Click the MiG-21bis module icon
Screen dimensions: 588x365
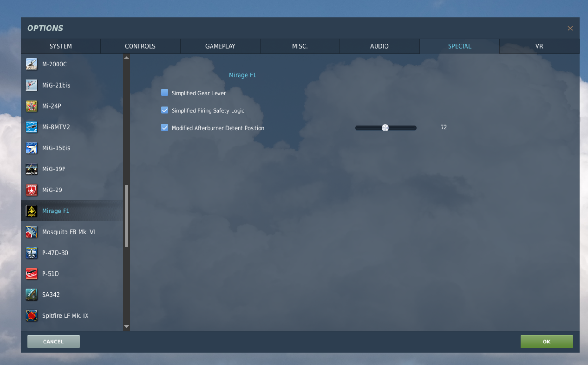coord(31,85)
